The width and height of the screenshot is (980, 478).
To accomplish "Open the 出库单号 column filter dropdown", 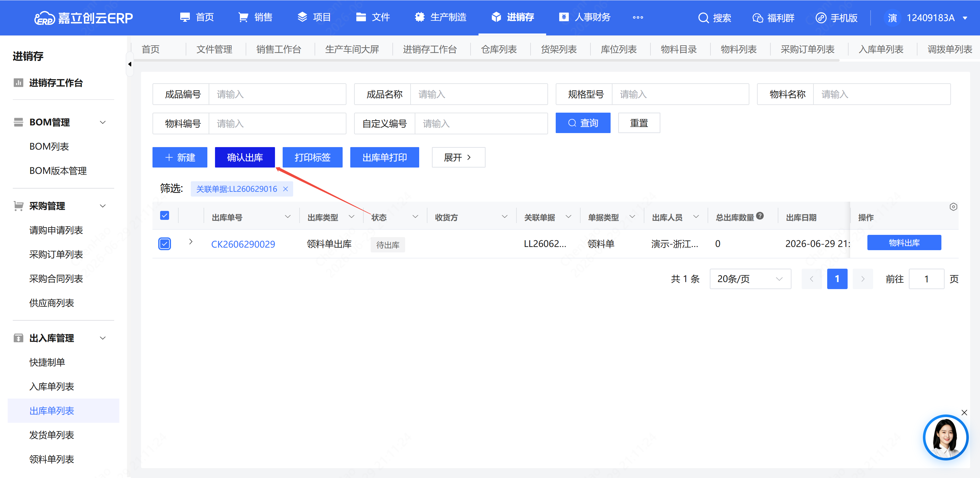I will click(x=288, y=217).
